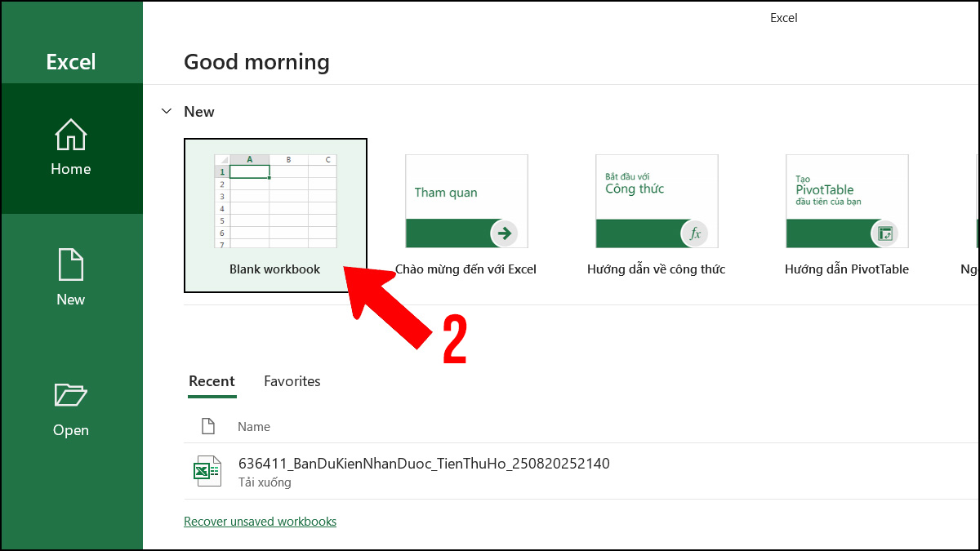Open the PivotTable tutorial template
980x551 pixels.
847,201
